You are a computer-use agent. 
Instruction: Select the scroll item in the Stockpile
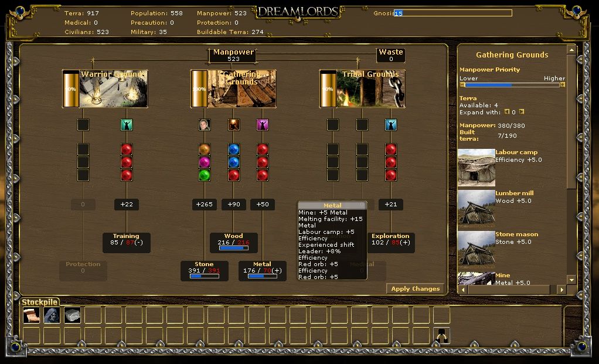point(31,315)
